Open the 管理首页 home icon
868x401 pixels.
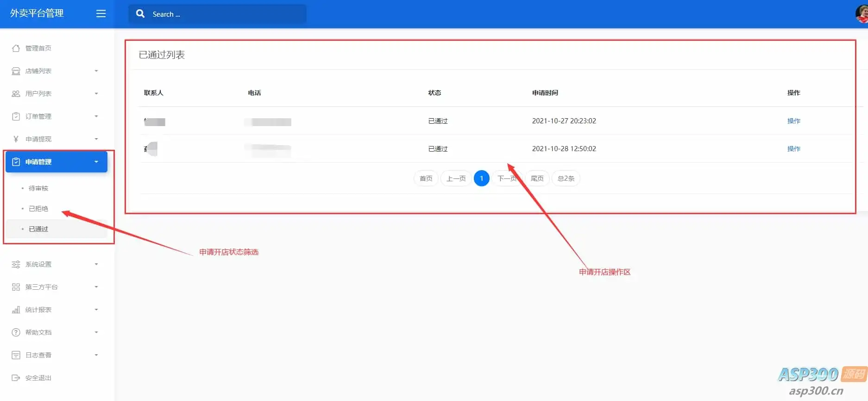click(x=16, y=48)
